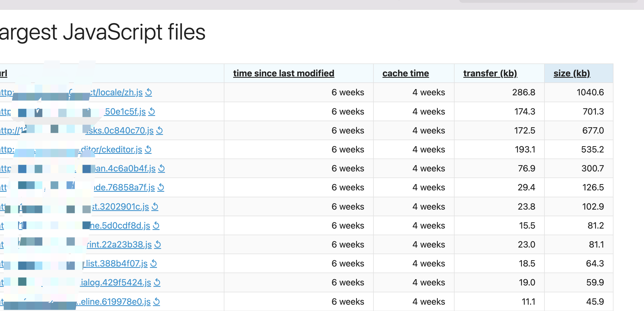Click the history icon beside 50e1c5f.js
The width and height of the screenshot is (644, 311).
152,112
